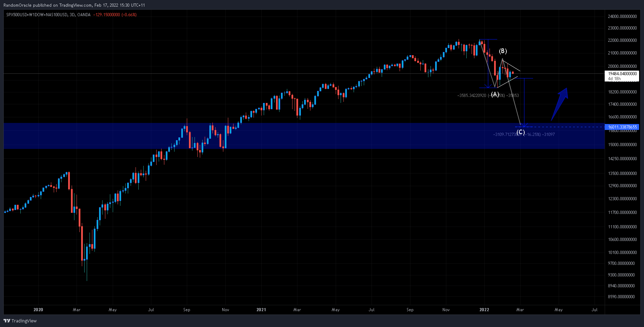
Task: Click the -129.15000000 (-0.66%) change value
Action: pyautogui.click(x=115, y=15)
